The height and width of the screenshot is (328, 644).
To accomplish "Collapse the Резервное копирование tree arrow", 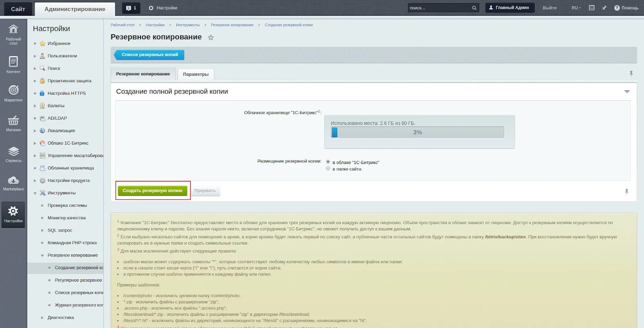I will pyautogui.click(x=42, y=255).
